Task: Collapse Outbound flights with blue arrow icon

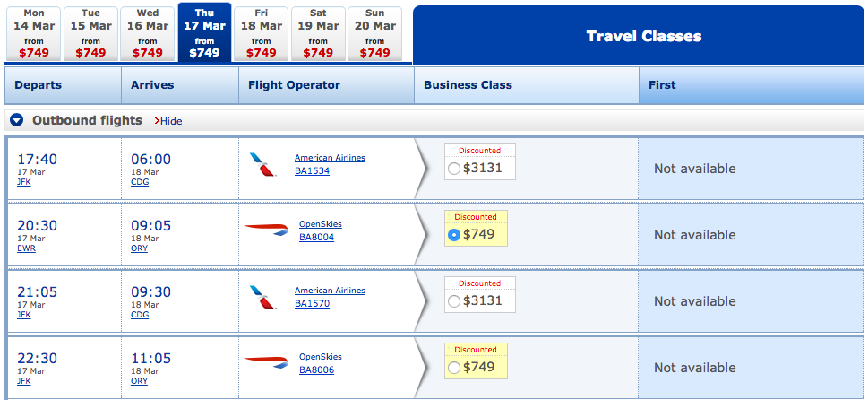Action: (17, 120)
